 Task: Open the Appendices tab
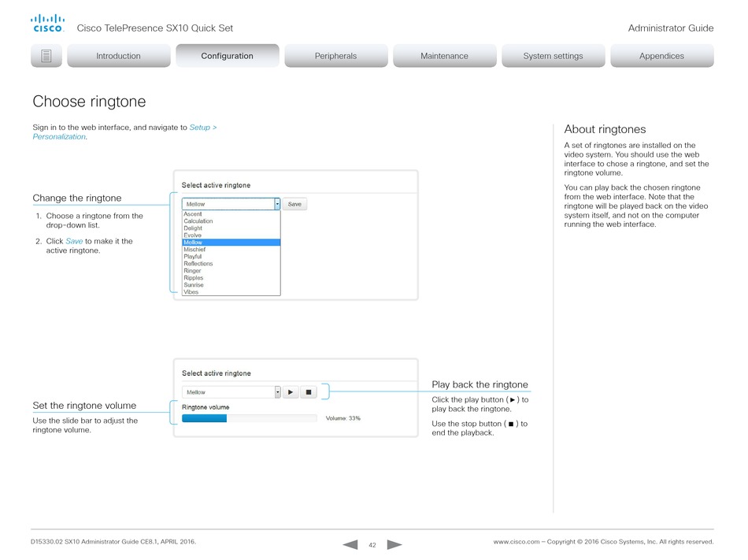click(x=661, y=56)
